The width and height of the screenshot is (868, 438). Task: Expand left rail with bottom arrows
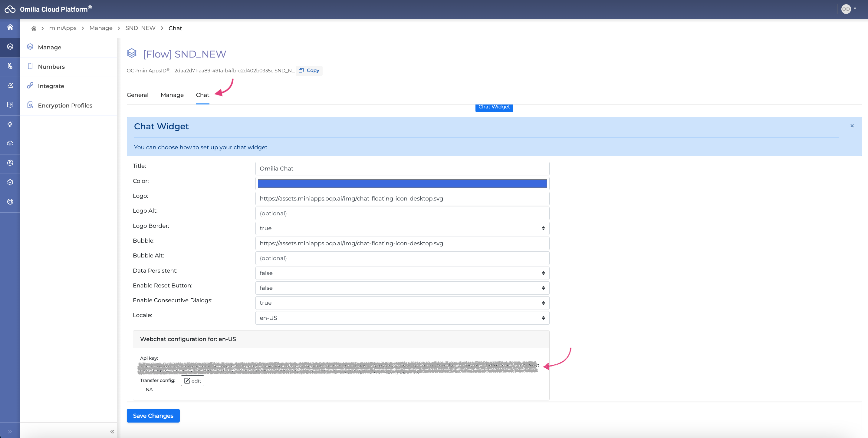coord(10,432)
